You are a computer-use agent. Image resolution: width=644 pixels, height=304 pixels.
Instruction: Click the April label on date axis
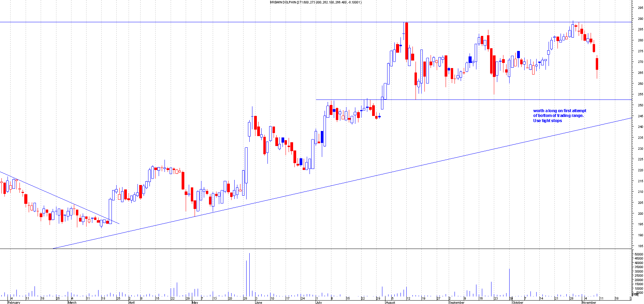[x=132, y=302]
